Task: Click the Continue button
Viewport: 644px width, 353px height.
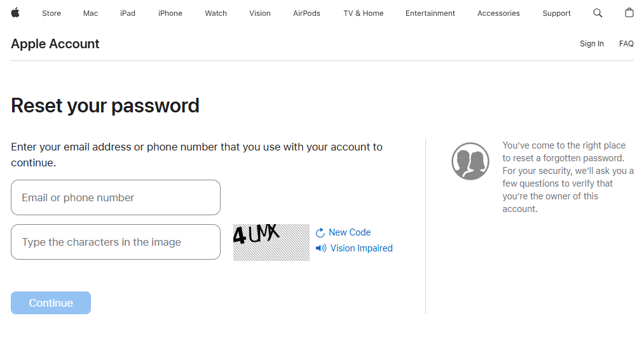Action: tap(51, 303)
